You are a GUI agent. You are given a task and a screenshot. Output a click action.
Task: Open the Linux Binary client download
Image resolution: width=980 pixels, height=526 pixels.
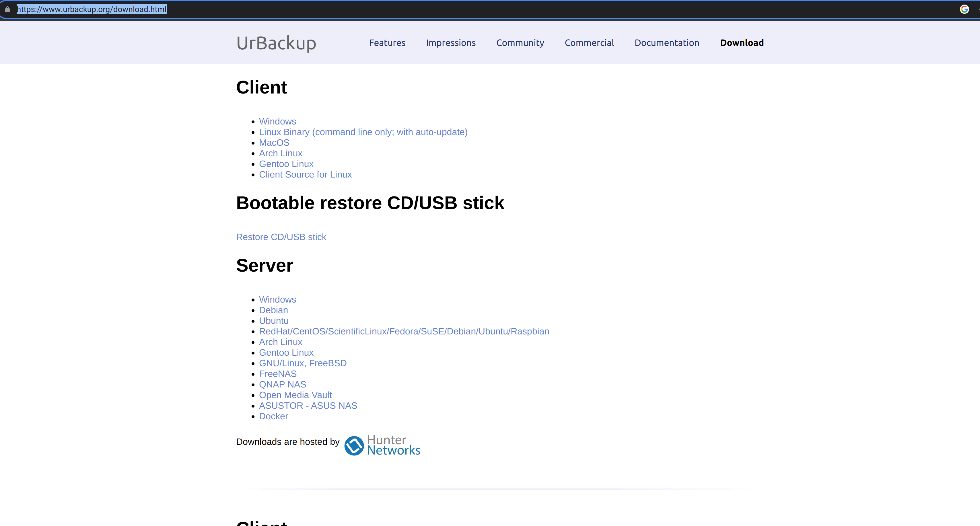point(363,132)
